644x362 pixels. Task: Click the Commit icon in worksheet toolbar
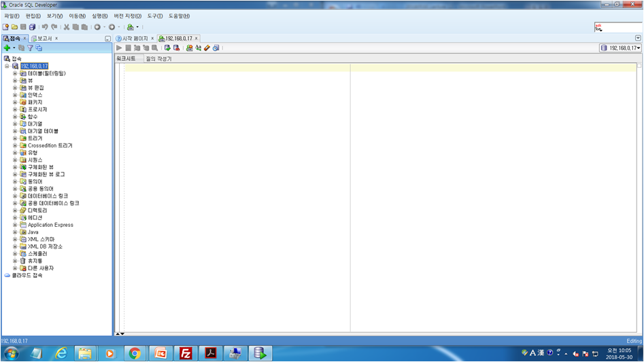[167, 48]
